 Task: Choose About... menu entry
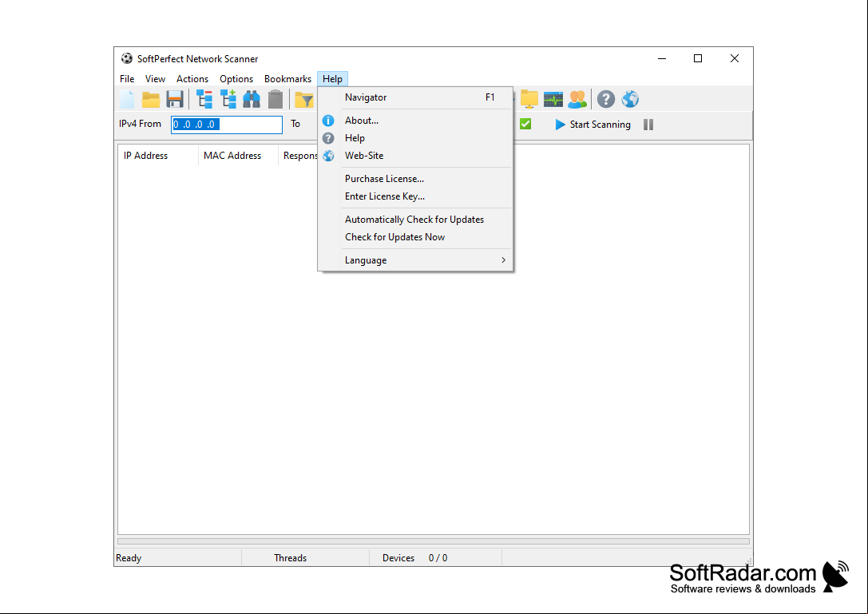416,121
